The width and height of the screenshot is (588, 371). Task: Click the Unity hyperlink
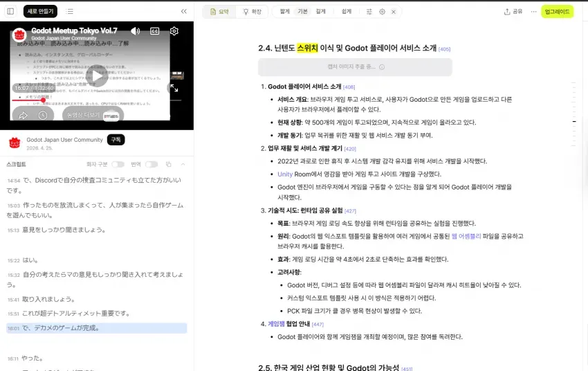click(285, 174)
